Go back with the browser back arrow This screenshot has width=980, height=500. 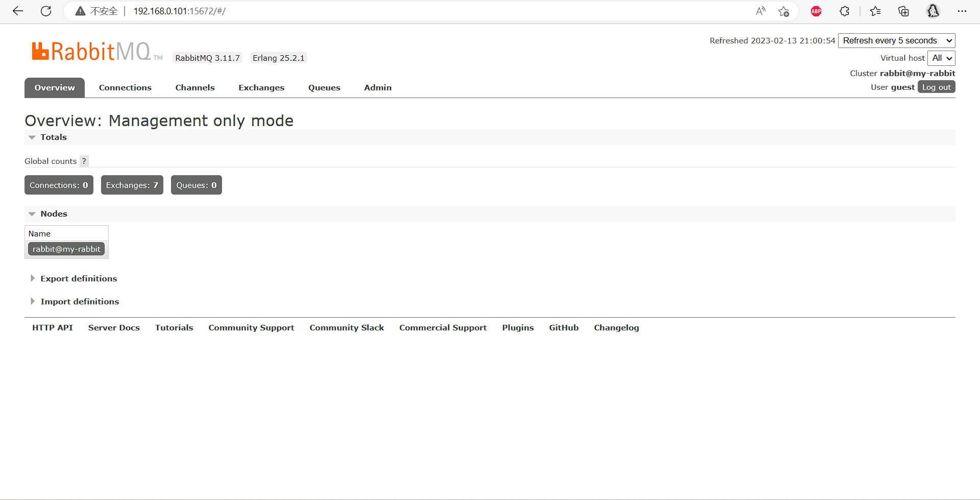coord(18,11)
